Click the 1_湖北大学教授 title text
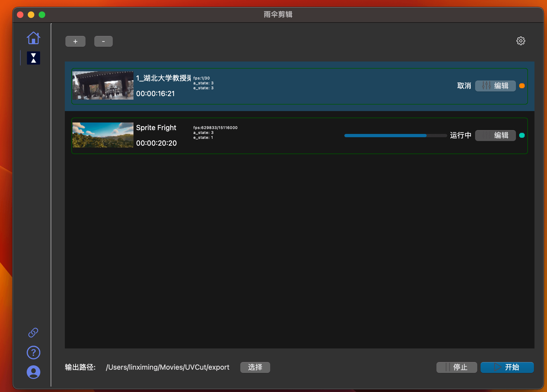The height and width of the screenshot is (392, 547). point(163,78)
